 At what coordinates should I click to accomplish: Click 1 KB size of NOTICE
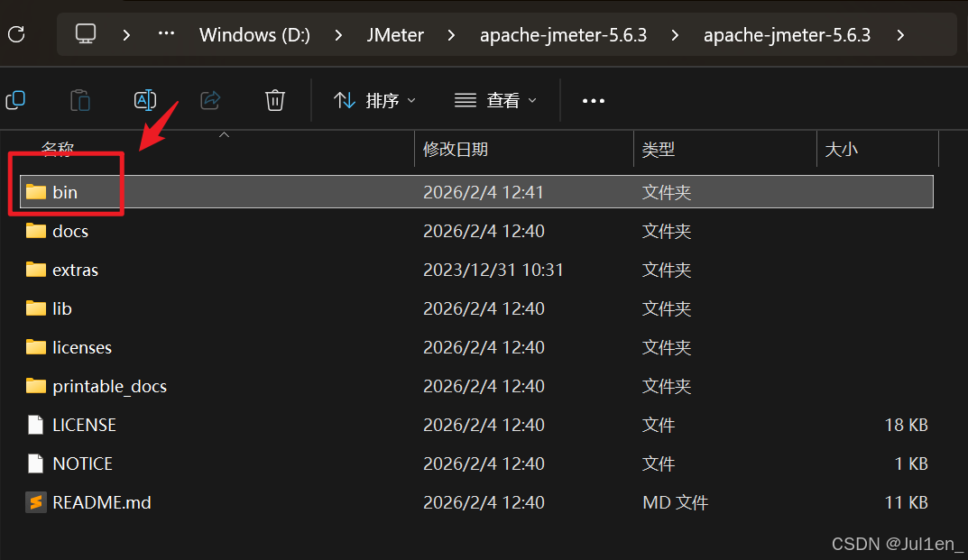(911, 464)
